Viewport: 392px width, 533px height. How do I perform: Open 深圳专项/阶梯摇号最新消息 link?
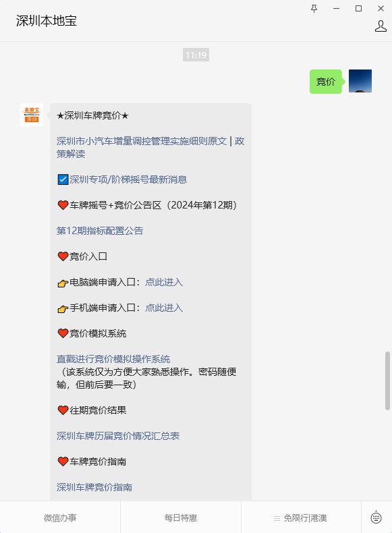pos(128,179)
